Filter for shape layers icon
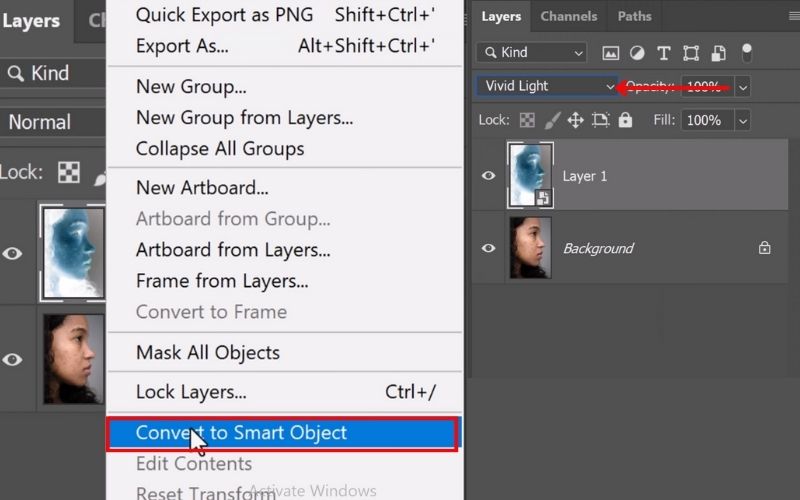Screen dimensions: 800x500 (691, 53)
